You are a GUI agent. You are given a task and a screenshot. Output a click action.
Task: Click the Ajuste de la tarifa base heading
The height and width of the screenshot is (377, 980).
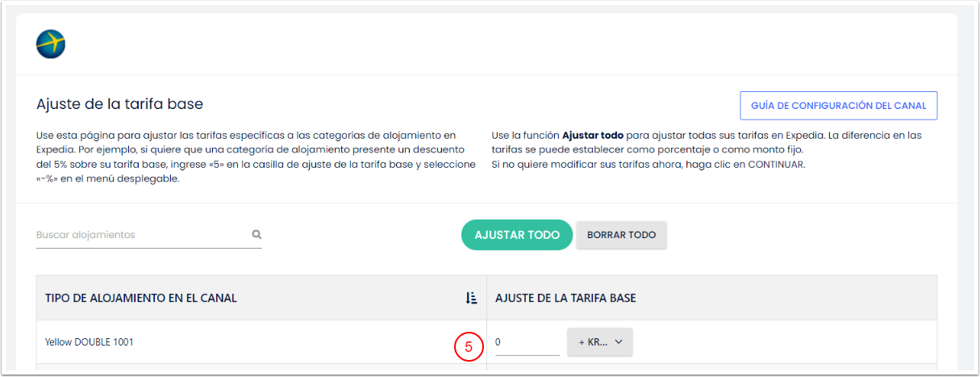click(x=119, y=104)
